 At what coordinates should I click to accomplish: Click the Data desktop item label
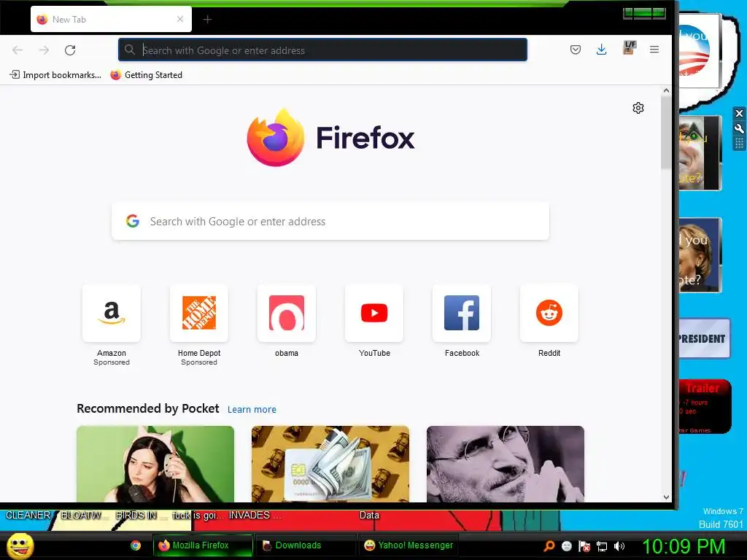[369, 516]
